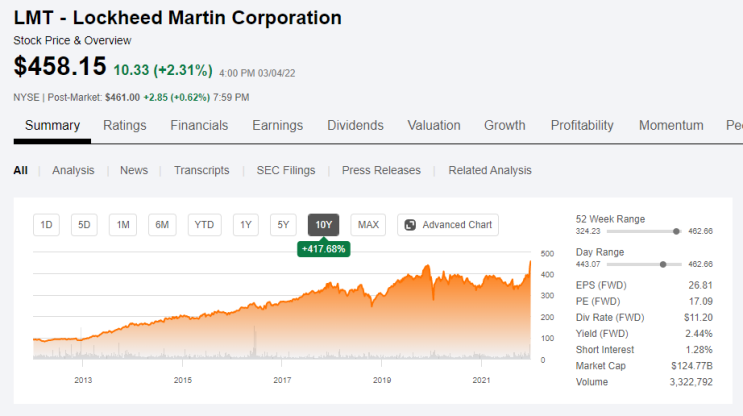Select the 1D chart range
The height and width of the screenshot is (416, 743).
46,225
